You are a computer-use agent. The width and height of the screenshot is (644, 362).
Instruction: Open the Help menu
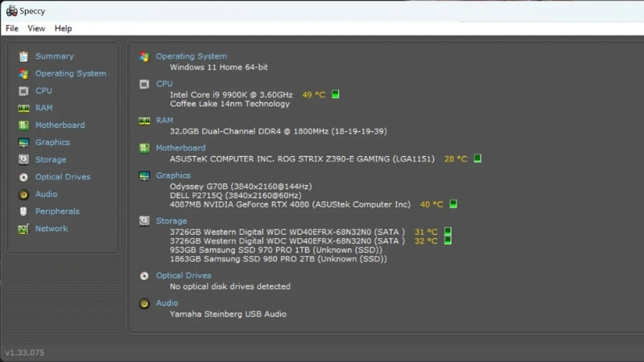[63, 28]
